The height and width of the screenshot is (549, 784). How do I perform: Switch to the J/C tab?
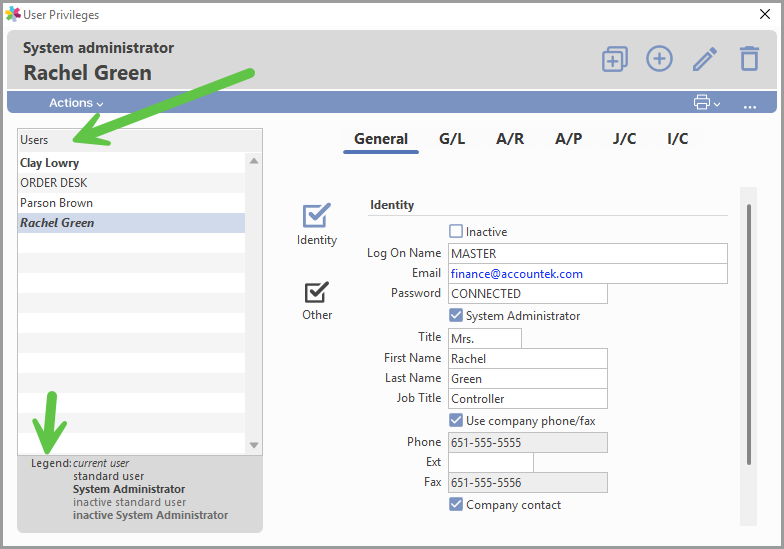(x=624, y=139)
